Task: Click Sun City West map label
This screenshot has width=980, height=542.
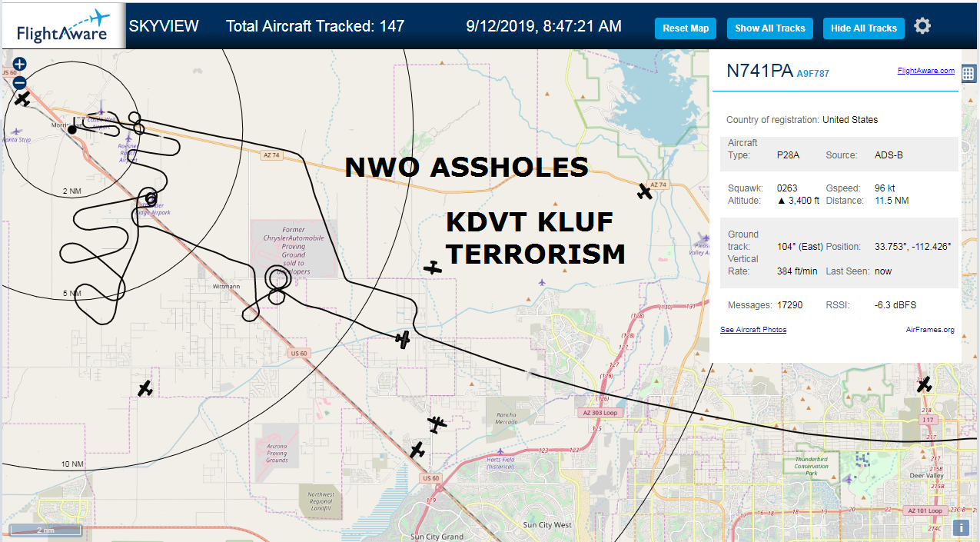Action: (547, 525)
